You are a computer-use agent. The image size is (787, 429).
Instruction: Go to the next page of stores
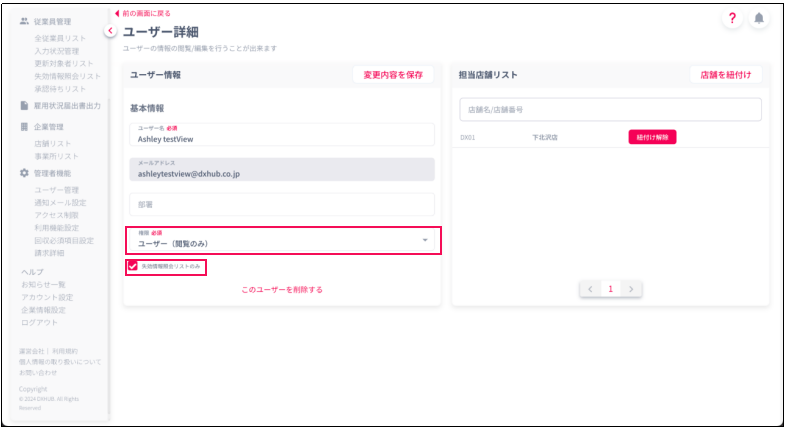(x=631, y=289)
